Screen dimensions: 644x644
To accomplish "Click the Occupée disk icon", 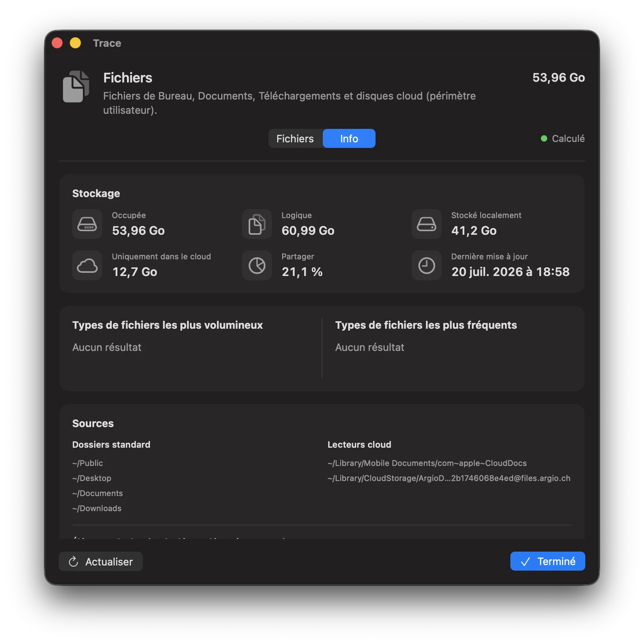I will pyautogui.click(x=87, y=224).
